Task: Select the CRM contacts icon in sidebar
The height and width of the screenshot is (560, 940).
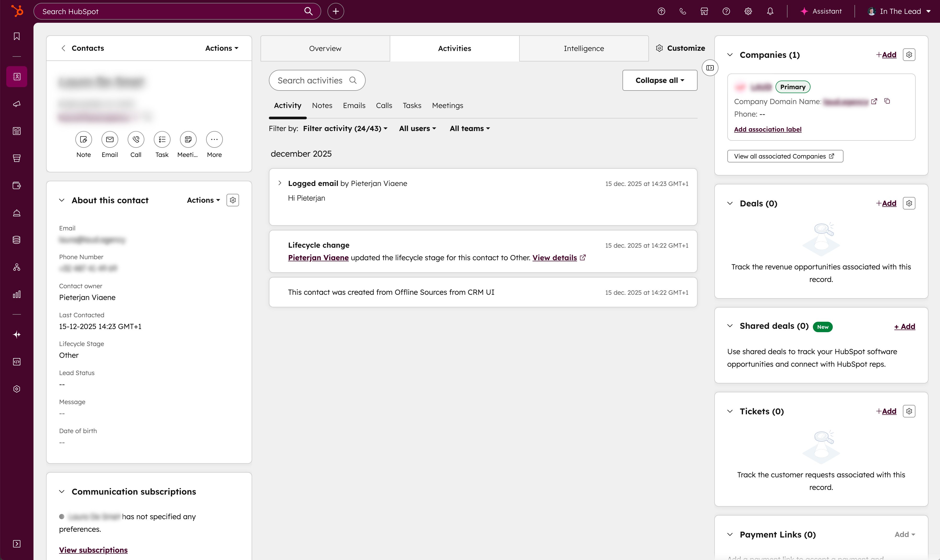Action: tap(16, 77)
